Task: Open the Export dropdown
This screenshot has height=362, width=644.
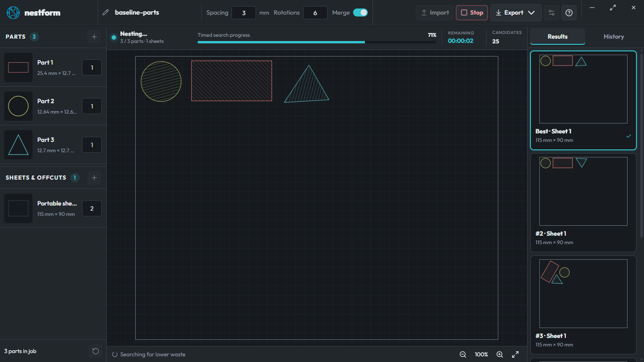Action: click(x=515, y=13)
